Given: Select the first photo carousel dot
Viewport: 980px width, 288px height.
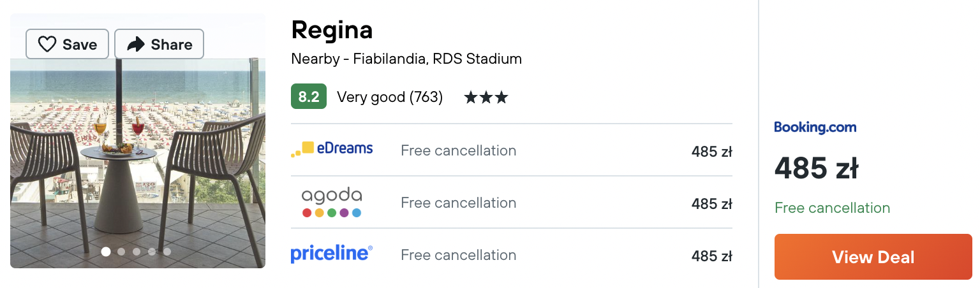Looking at the screenshot, I should [106, 252].
